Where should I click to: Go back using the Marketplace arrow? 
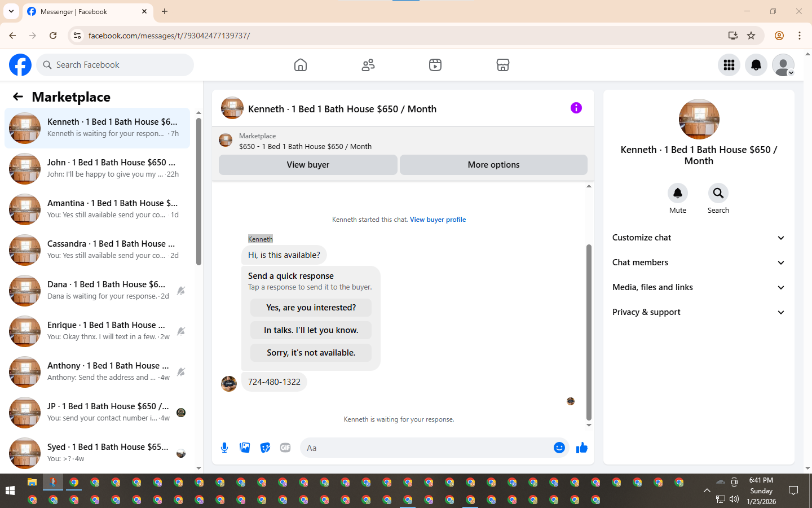pyautogui.click(x=18, y=97)
